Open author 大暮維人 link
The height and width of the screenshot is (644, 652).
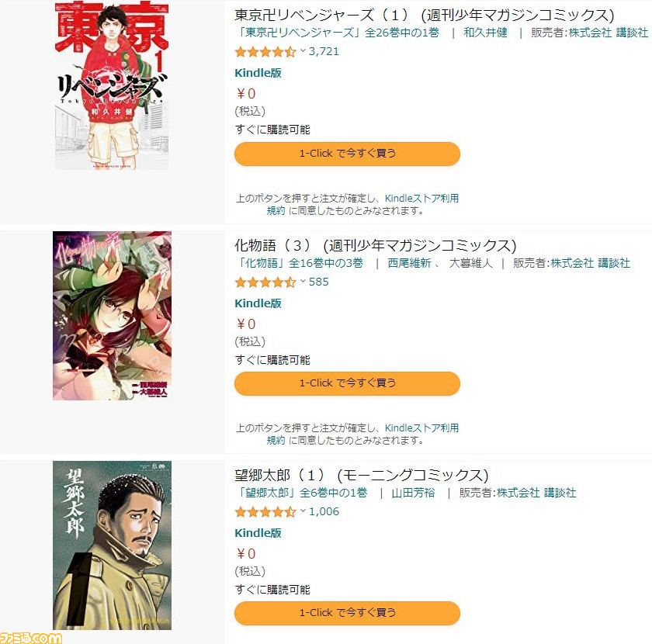pyautogui.click(x=470, y=263)
